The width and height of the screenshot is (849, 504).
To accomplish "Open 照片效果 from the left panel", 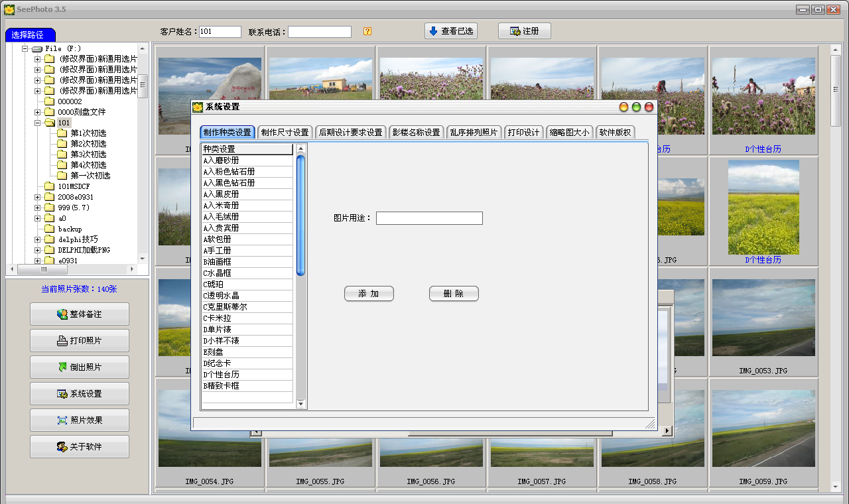I will coord(80,420).
